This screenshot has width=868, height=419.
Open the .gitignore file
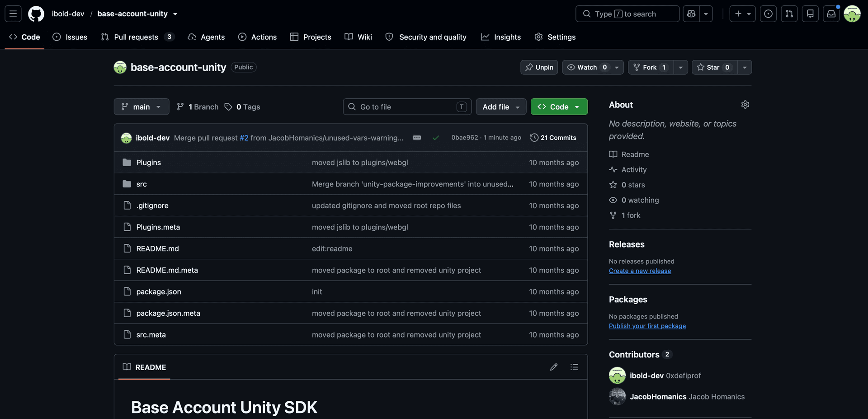(x=152, y=205)
